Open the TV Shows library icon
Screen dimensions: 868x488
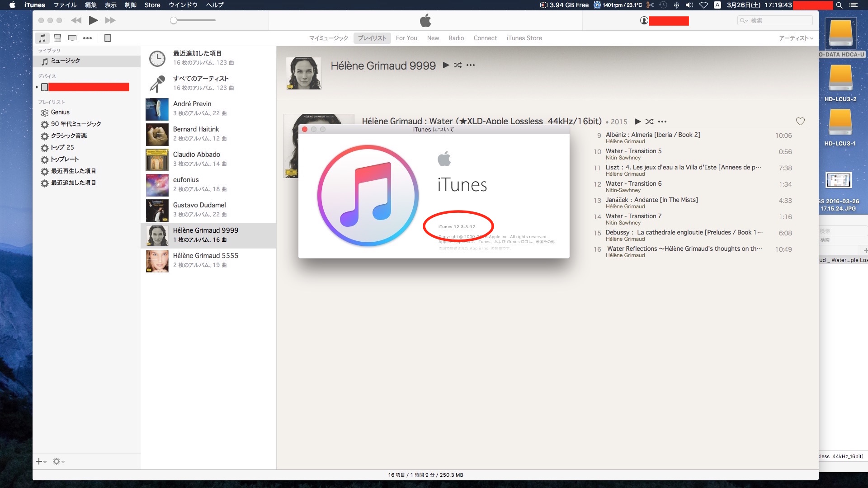[72, 38]
